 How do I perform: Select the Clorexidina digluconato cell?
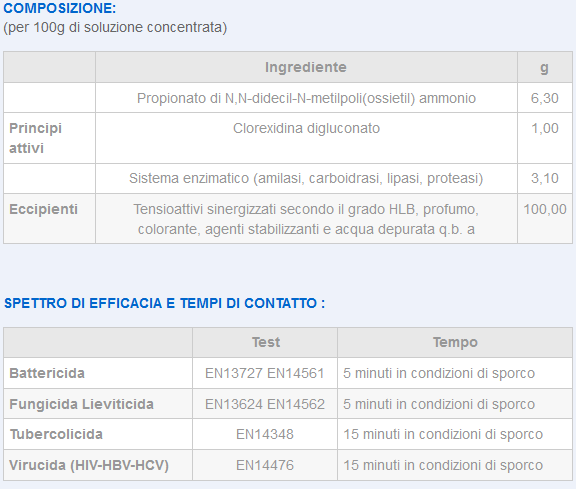tap(306, 138)
